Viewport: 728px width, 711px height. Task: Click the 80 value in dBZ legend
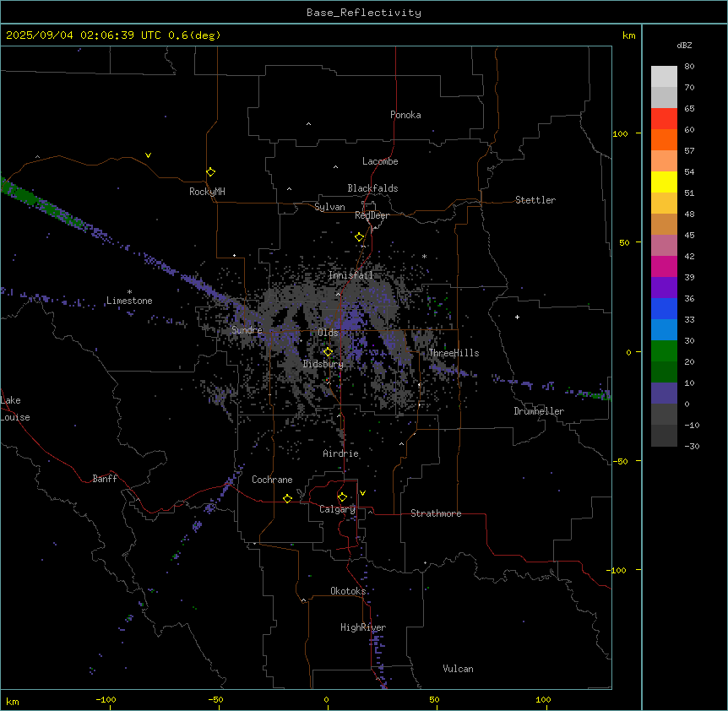point(689,67)
